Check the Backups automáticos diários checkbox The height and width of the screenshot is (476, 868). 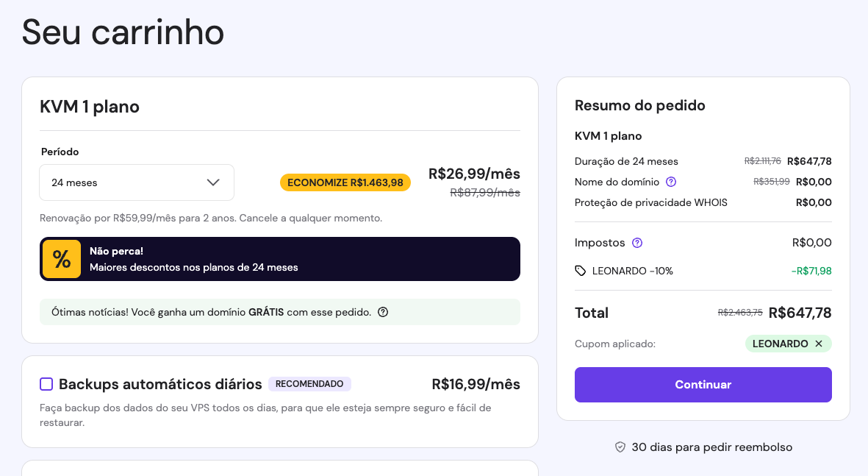[46, 384]
